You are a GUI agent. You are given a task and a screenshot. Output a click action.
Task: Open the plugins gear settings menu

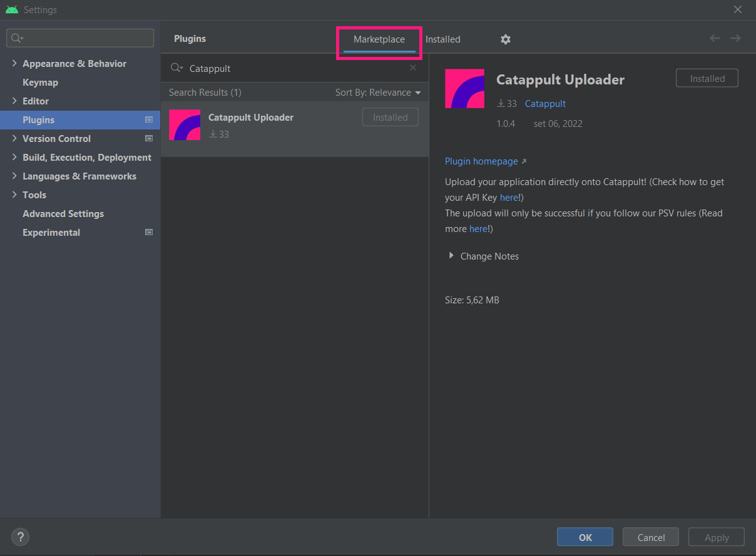[506, 39]
